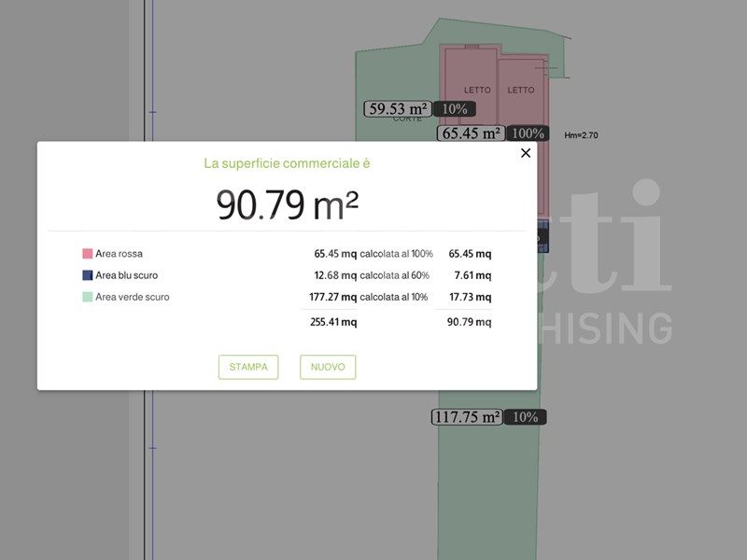The image size is (747, 560).
Task: Click the Hm=2.70 height label
Action: click(581, 135)
